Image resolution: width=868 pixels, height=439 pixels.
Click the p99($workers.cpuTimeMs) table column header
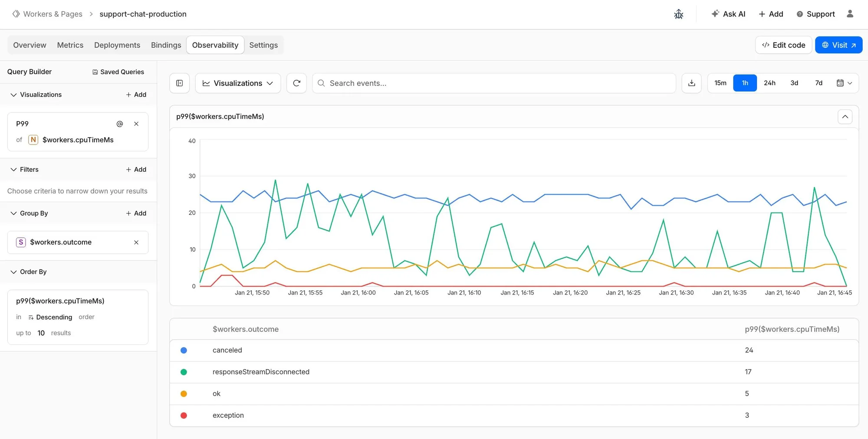click(792, 329)
